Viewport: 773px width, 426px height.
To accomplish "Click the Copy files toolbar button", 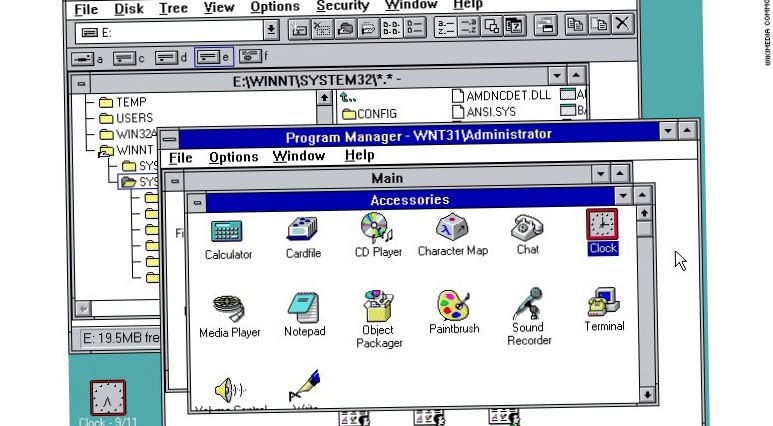I will pos(576,24).
